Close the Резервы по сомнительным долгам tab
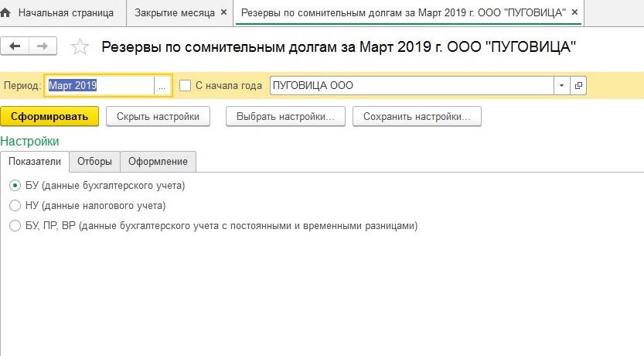This screenshot has width=644, height=356. pos(575,13)
